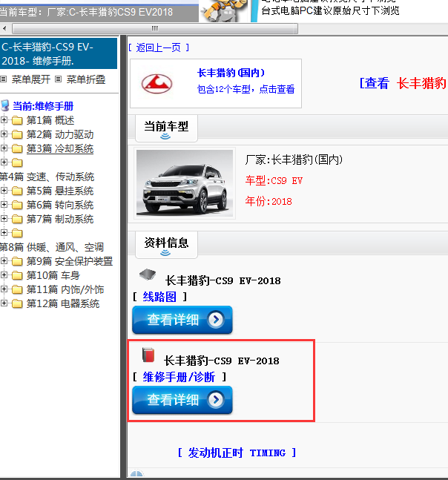448x480 pixels.
Task: Expand the 第2篇 动力驱动 tree node
Action: [4, 134]
